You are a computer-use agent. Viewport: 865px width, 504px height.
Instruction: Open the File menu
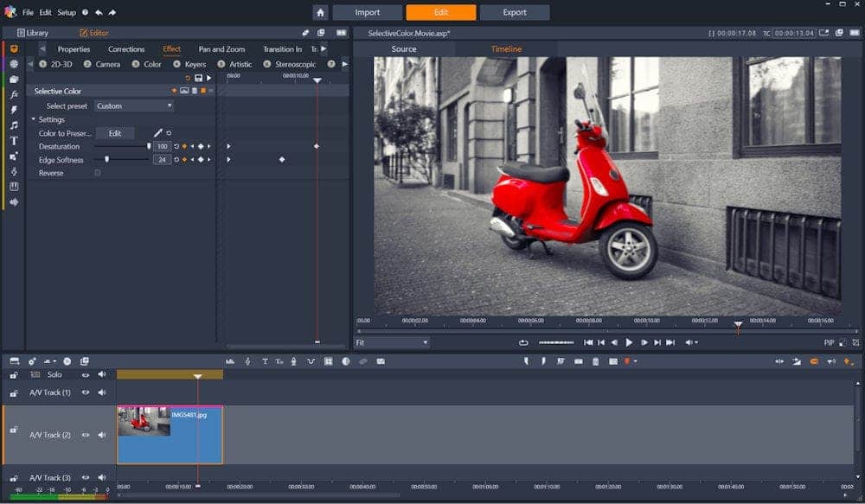tap(29, 13)
